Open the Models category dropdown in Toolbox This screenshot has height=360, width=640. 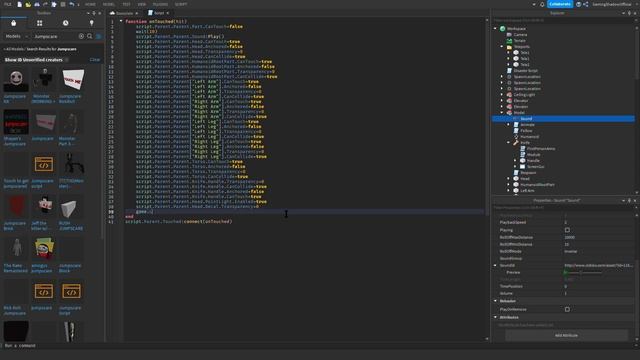(x=16, y=36)
